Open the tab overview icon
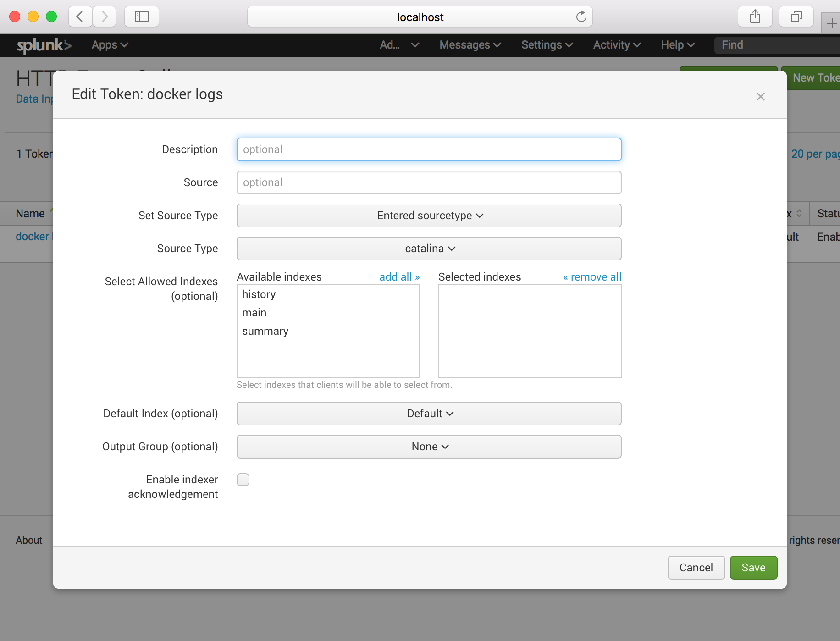Viewport: 840px width, 641px height. coord(796,17)
